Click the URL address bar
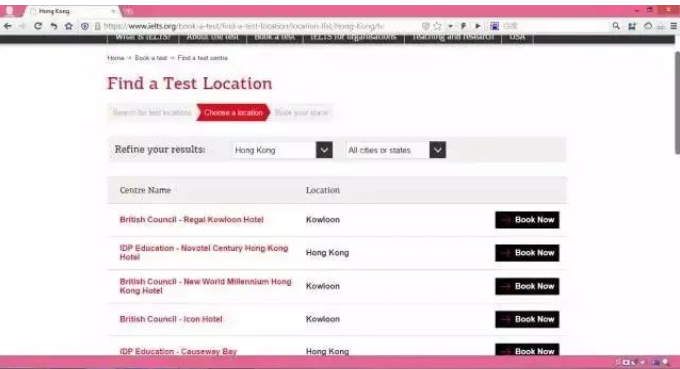The image size is (680, 369). coord(256,26)
